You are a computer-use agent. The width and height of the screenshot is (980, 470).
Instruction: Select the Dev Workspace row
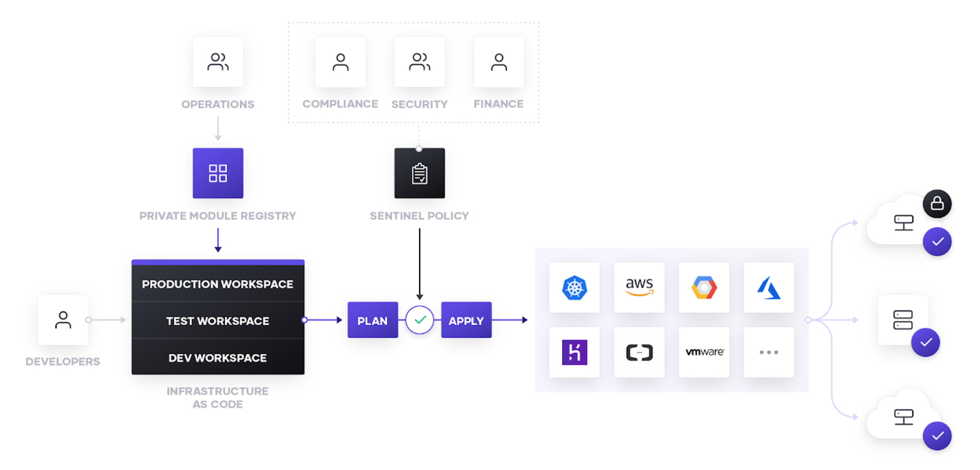pyautogui.click(x=218, y=358)
